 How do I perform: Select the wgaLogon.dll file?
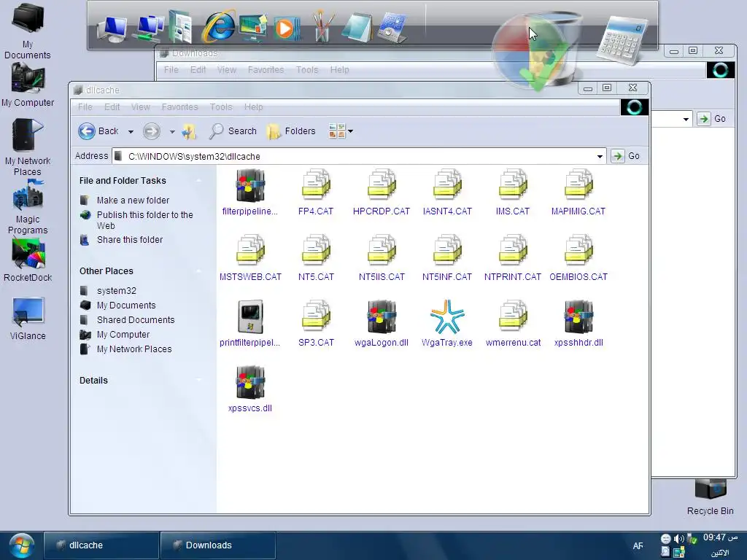click(x=382, y=324)
